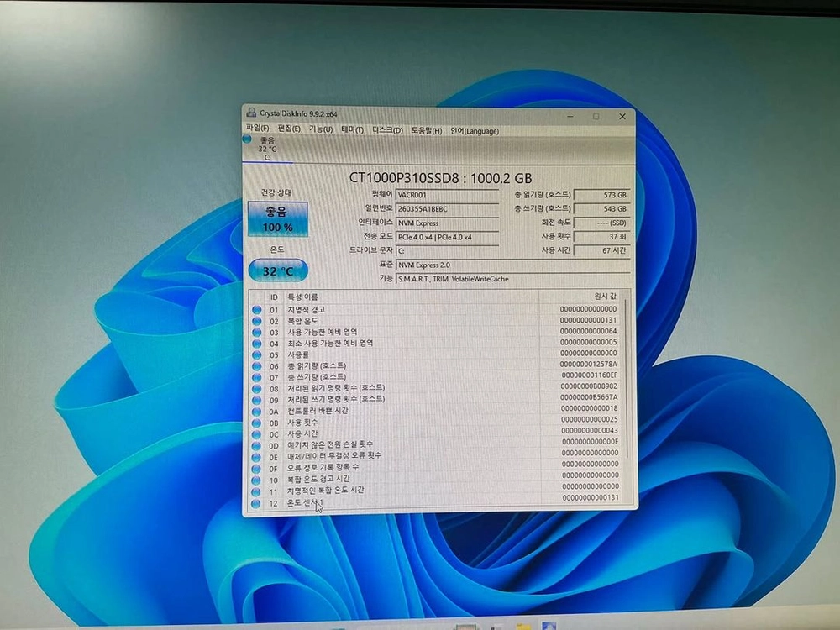Select the C: drive tab showing 32 °C
840x630 pixels.
point(267,149)
